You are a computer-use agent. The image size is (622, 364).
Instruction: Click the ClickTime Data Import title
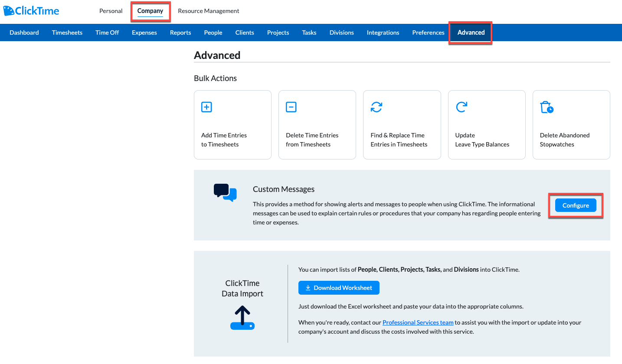pos(242,288)
